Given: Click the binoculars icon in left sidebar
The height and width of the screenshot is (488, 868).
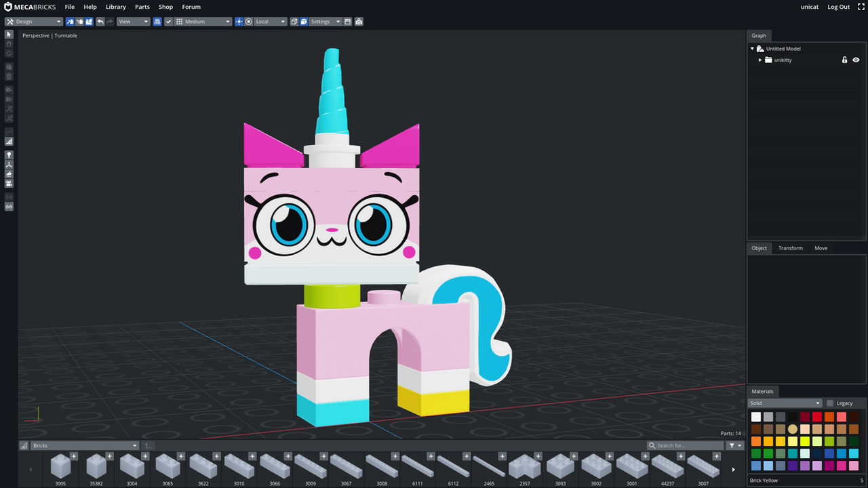Looking at the screenshot, I should [9, 207].
